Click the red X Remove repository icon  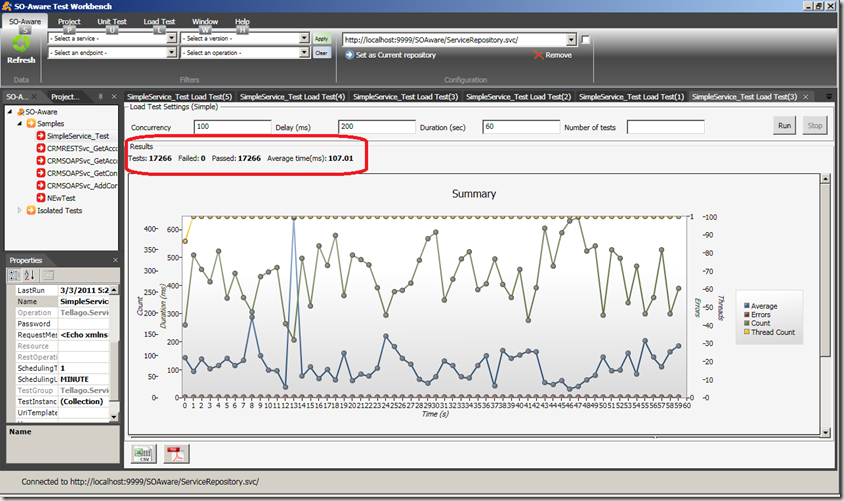(x=538, y=55)
